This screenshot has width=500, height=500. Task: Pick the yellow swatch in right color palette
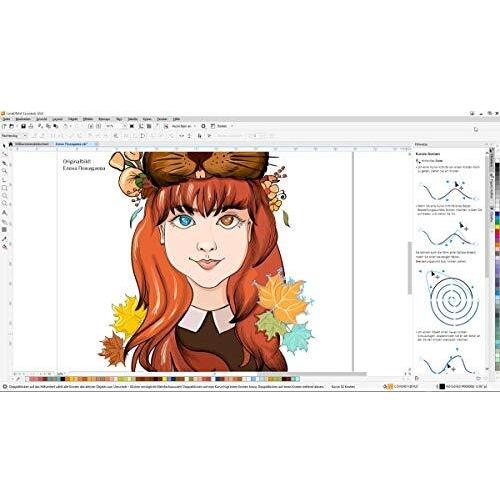pyautogui.click(x=498, y=227)
